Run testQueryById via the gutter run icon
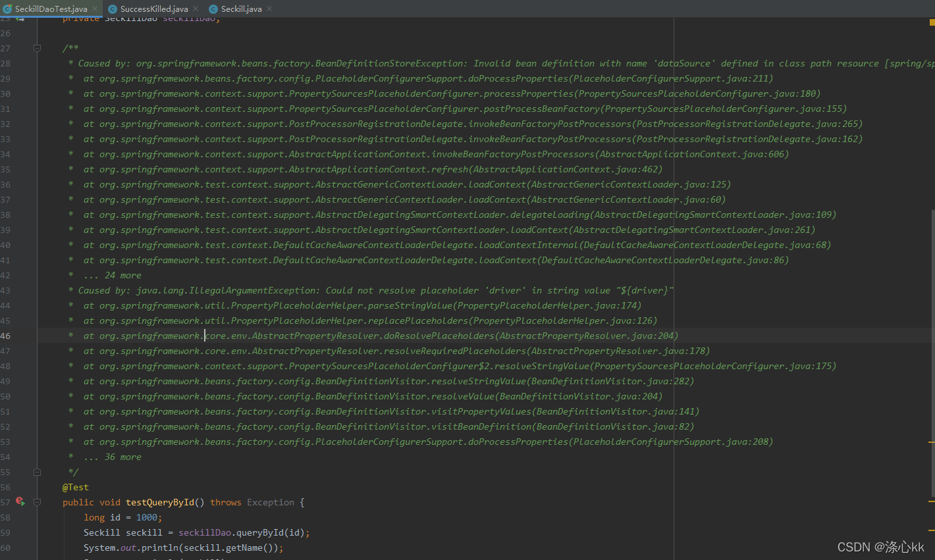Viewport: 935px width, 560px height. pos(20,501)
